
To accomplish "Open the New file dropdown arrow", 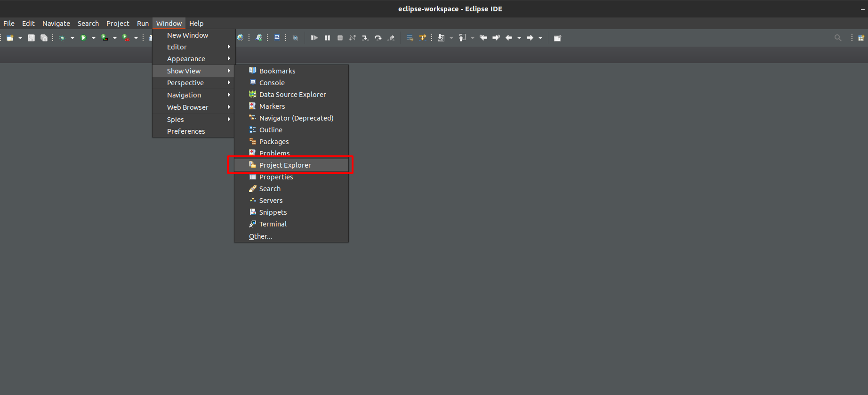I will (20, 38).
